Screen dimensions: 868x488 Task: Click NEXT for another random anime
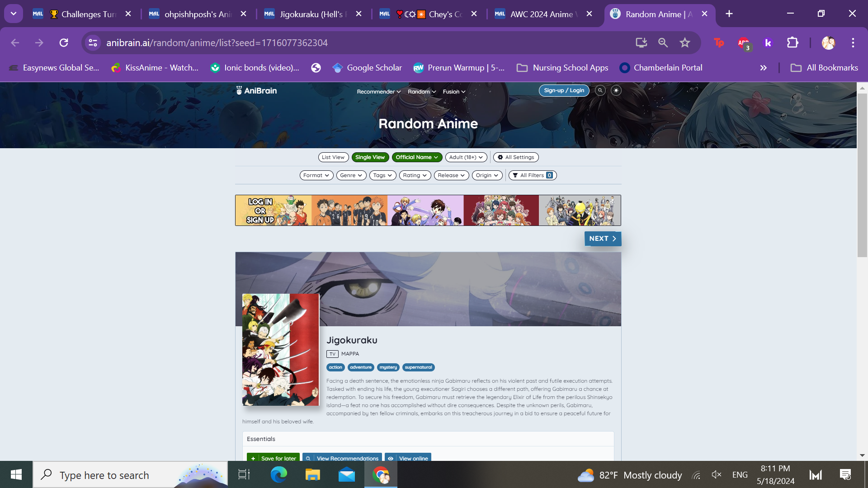pyautogui.click(x=603, y=239)
